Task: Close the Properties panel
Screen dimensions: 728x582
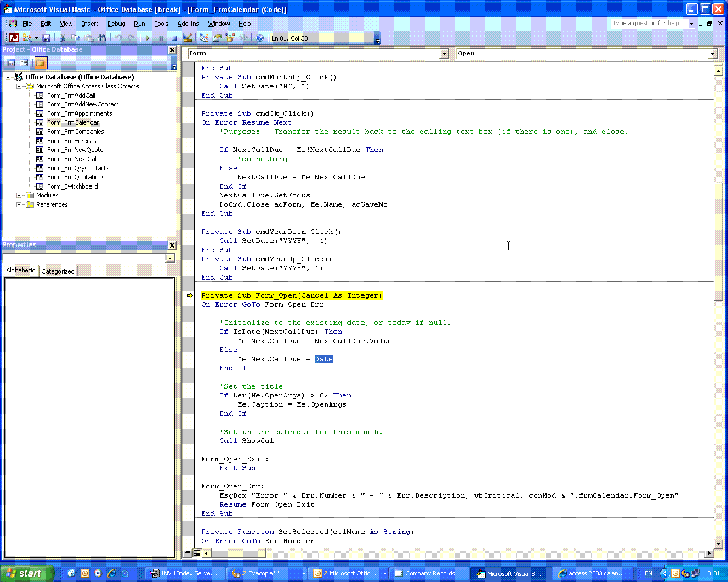Action: [172, 245]
